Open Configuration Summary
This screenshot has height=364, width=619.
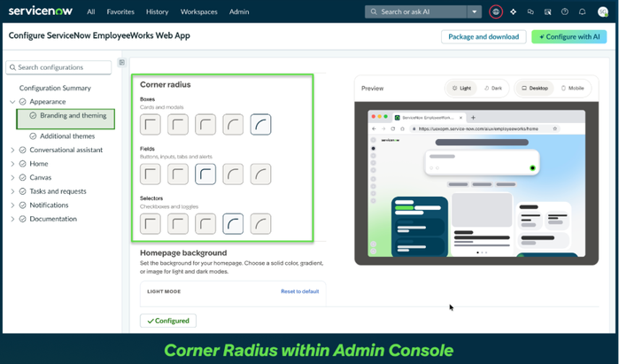55,88
